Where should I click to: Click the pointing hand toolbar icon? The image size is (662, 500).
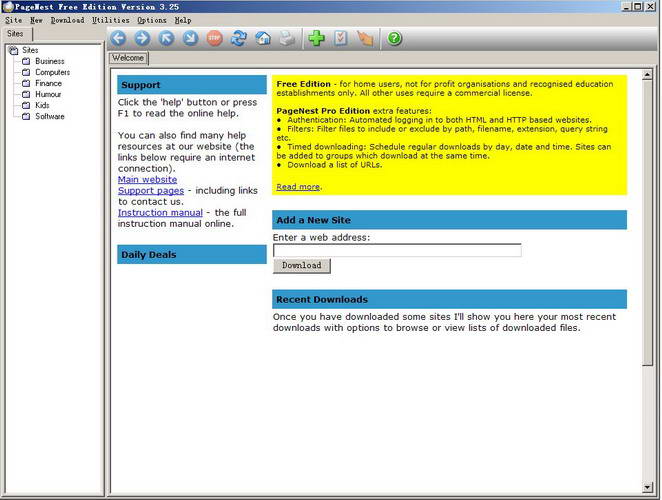[365, 38]
